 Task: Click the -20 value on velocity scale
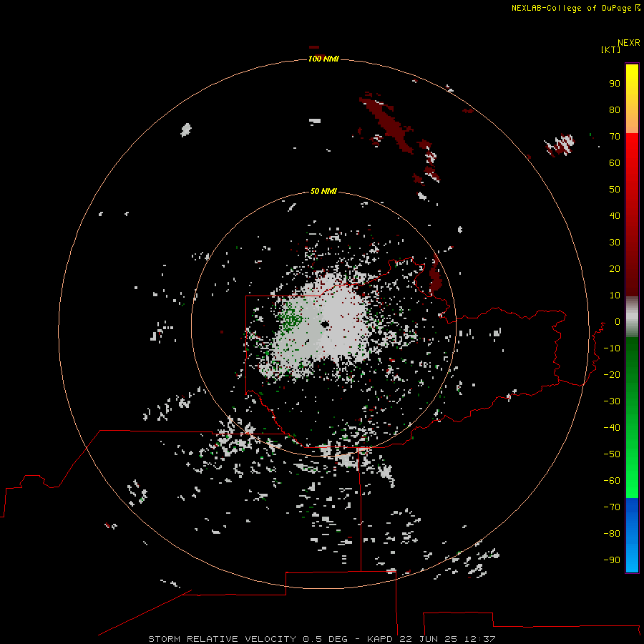[612, 374]
